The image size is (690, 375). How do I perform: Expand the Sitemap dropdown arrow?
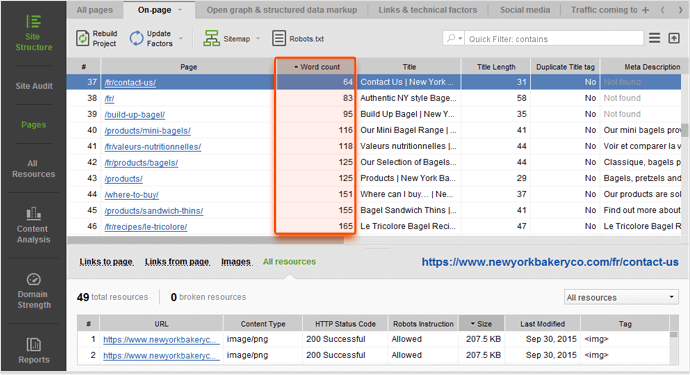coord(258,39)
